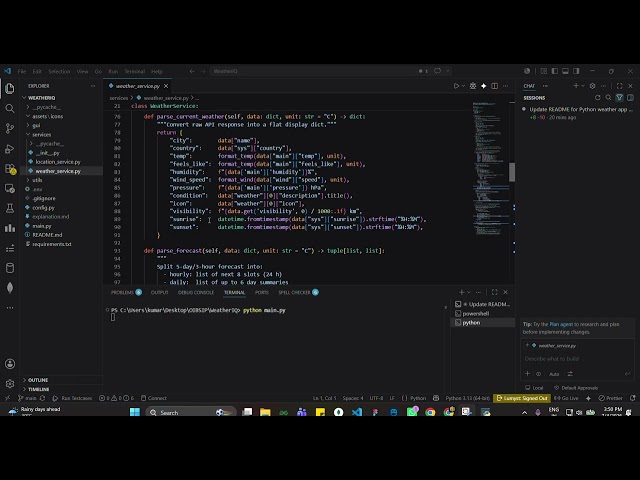Open the Run and Debug view

(10, 149)
